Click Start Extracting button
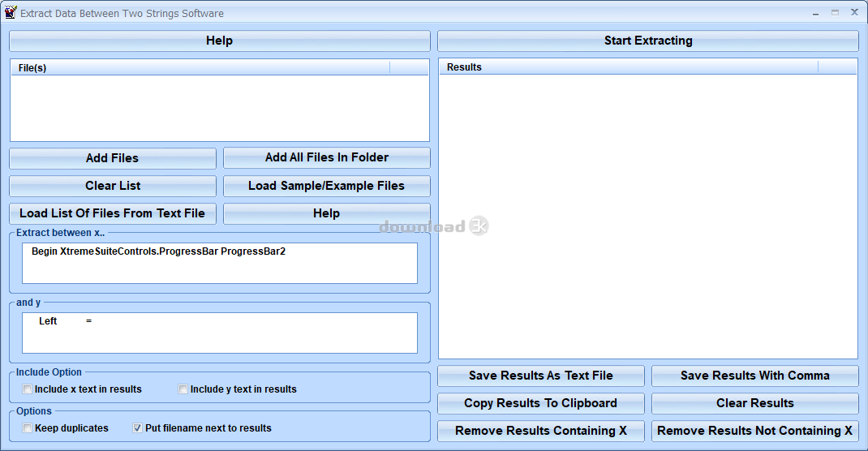 click(x=647, y=41)
